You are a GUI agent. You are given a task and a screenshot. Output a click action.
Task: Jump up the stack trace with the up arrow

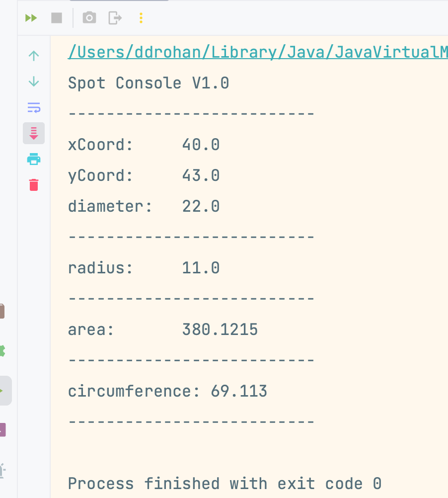34,56
